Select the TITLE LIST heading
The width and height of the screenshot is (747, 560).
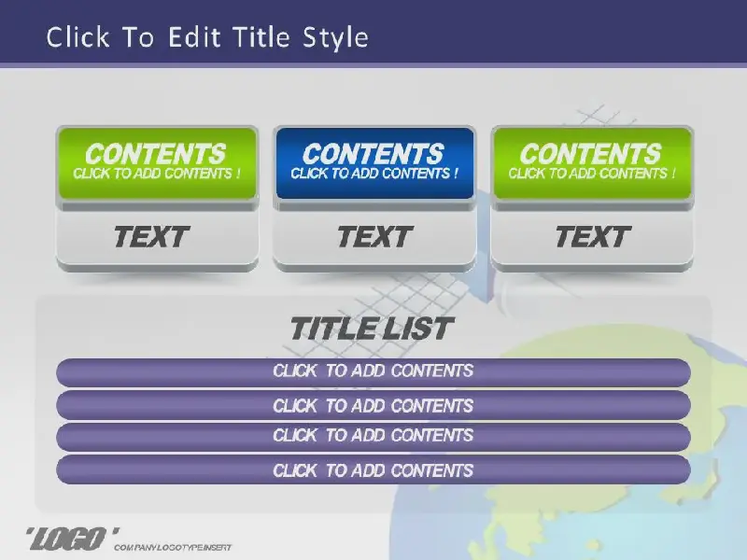(371, 329)
